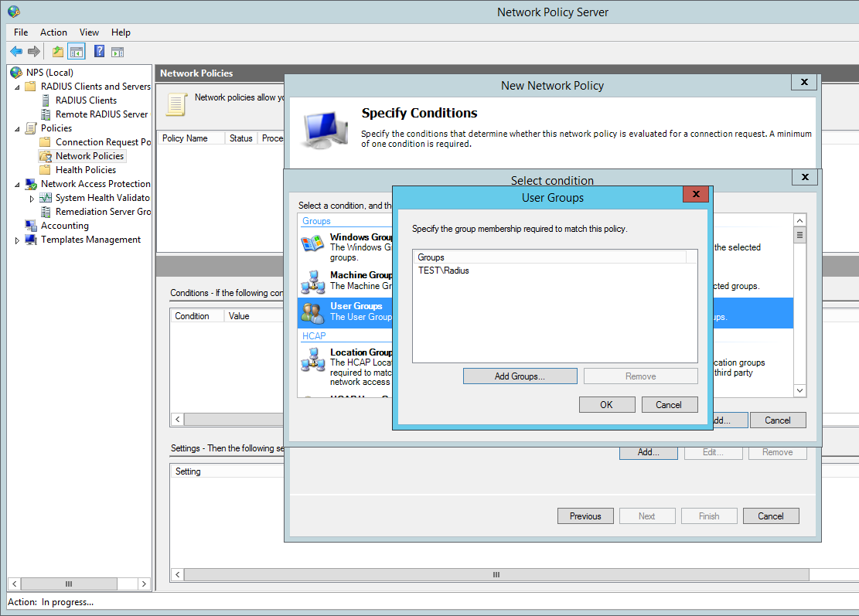This screenshot has height=616, width=859.
Task: Click Cancel in Select condition dialog
Action: click(778, 420)
